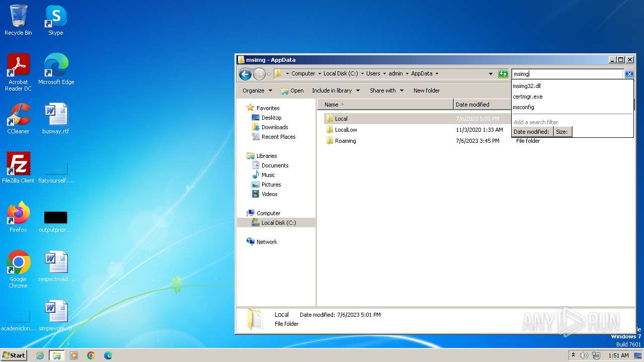The width and height of the screenshot is (644, 362).
Task: Open the Pictures library
Action: [271, 185]
